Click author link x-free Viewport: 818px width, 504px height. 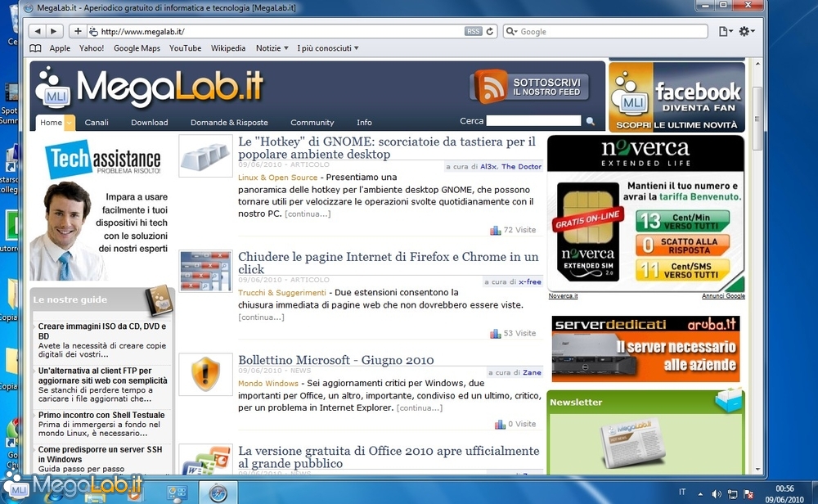tap(529, 281)
